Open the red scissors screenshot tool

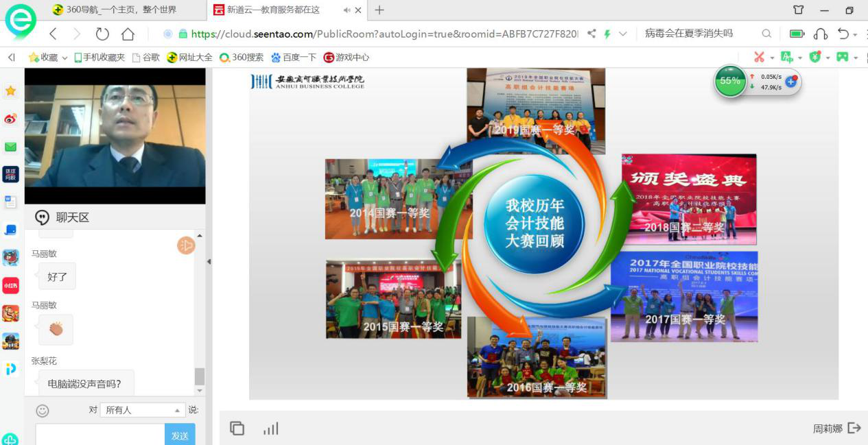pos(759,58)
